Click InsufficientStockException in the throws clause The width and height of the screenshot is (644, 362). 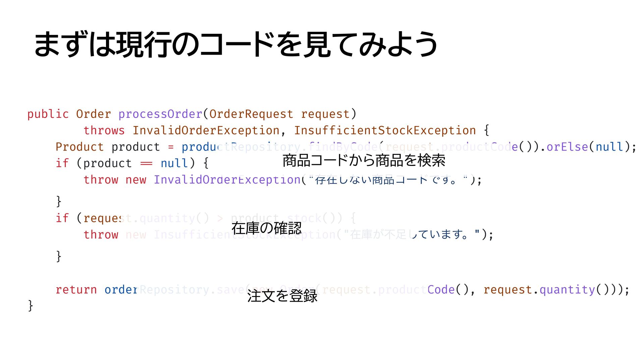point(385,130)
